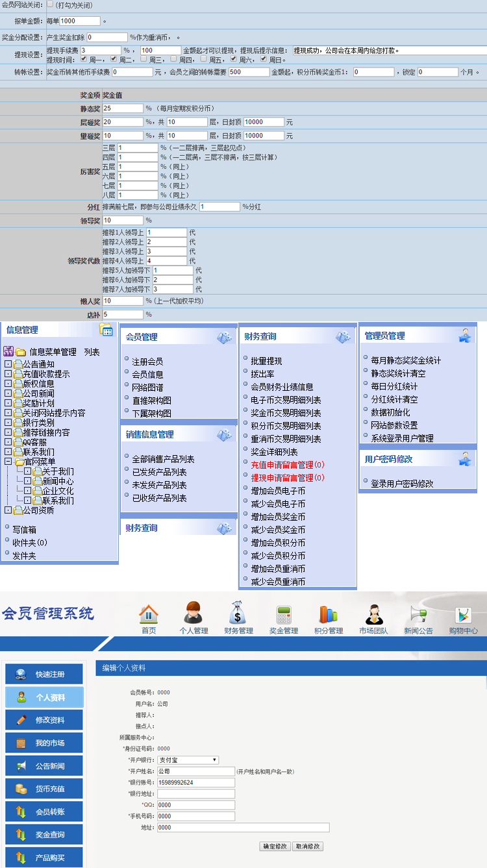
Task: Open the 新闻公告 megaphone icon
Action: pyautogui.click(x=418, y=614)
